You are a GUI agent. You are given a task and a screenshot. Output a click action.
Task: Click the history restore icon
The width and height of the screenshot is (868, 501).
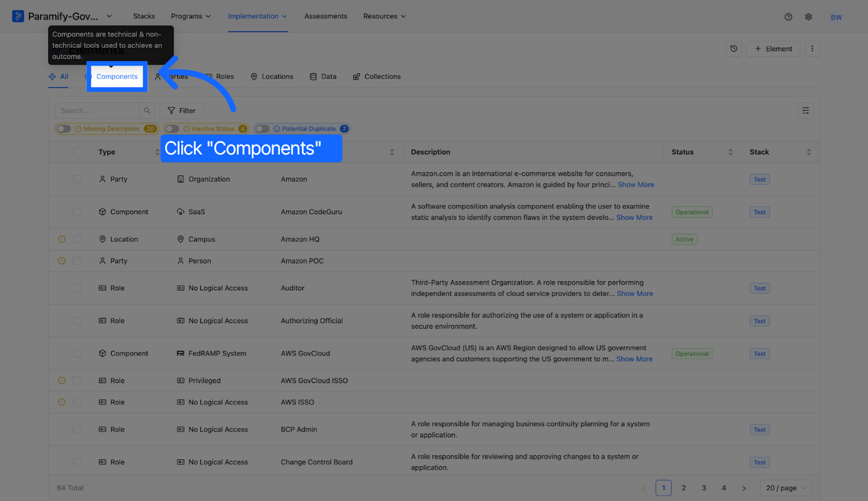(x=733, y=49)
